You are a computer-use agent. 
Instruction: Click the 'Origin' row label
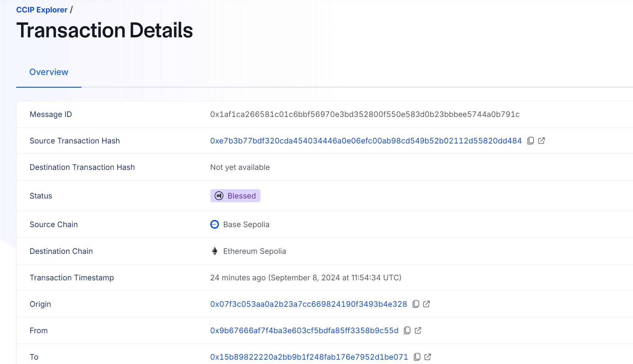(x=40, y=304)
